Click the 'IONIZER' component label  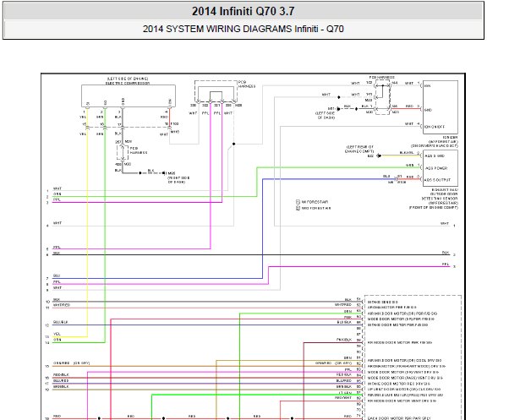click(451, 138)
